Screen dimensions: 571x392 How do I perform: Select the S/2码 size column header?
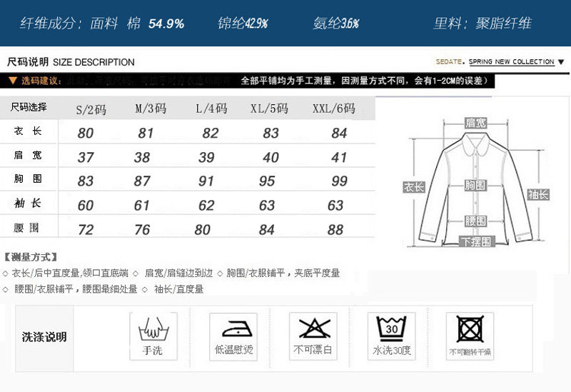pyautogui.click(x=91, y=109)
